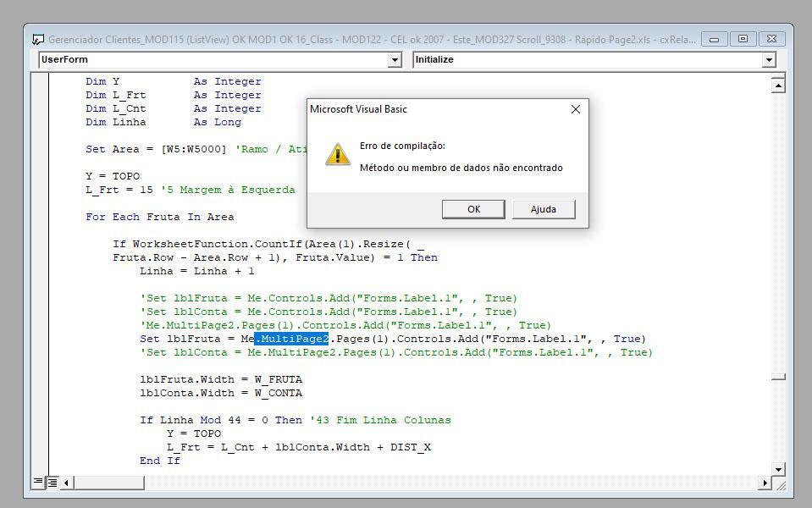Click the Procedure View icon

point(38,482)
